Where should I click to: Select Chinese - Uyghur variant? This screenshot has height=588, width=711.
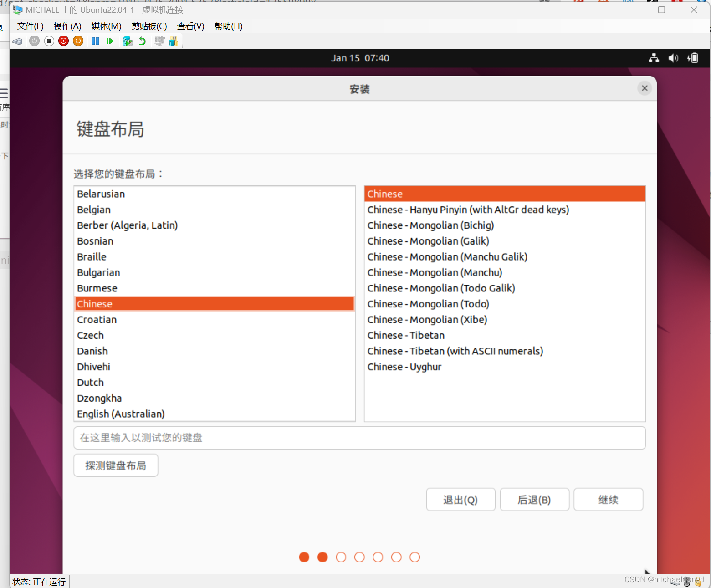click(505, 367)
